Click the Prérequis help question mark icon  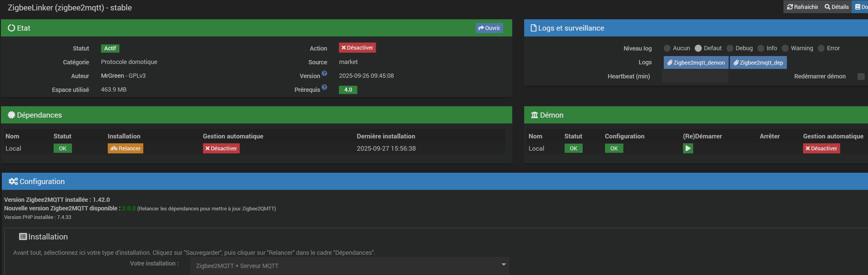click(324, 87)
